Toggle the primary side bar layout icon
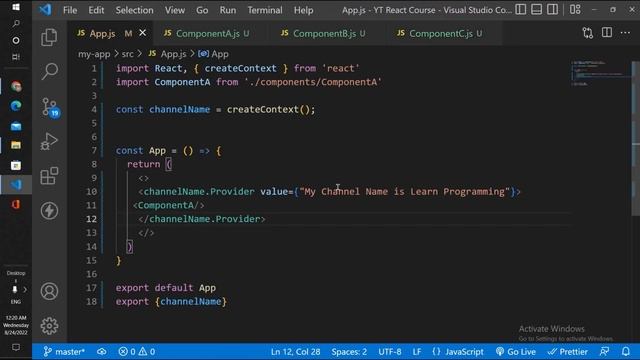 click(x=520, y=9)
